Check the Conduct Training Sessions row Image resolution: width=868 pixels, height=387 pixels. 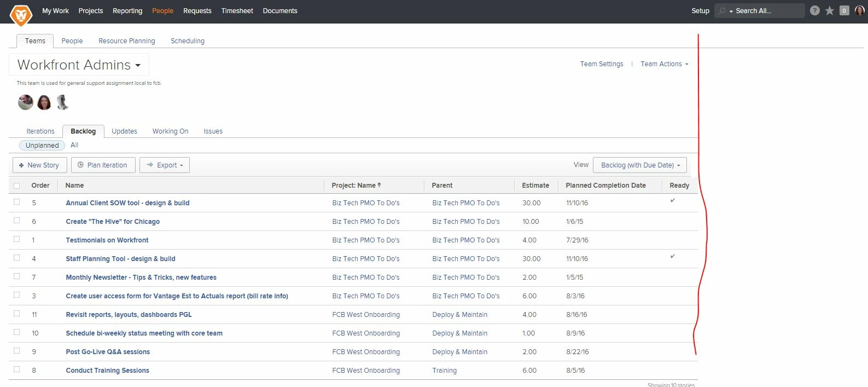(16, 369)
